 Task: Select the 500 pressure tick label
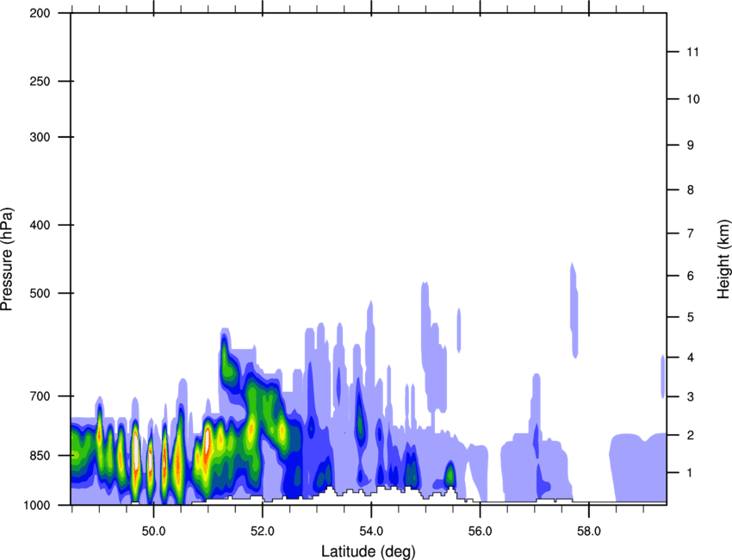40,293
